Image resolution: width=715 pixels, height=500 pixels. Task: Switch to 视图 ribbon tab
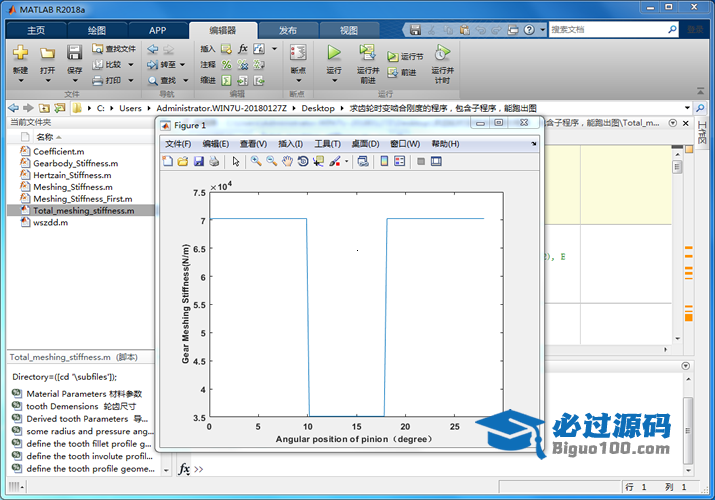click(349, 30)
